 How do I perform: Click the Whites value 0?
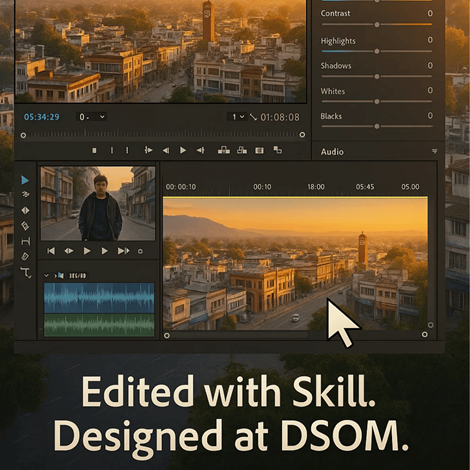[x=430, y=90]
